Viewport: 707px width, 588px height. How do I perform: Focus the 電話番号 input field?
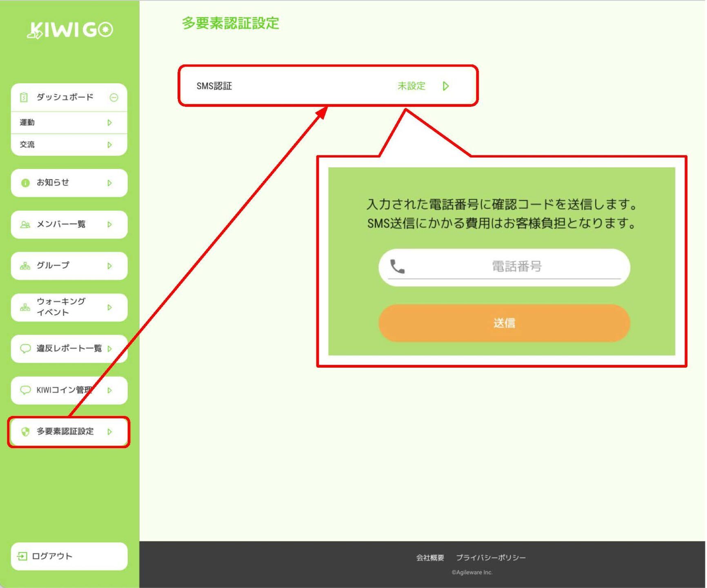coord(505,267)
